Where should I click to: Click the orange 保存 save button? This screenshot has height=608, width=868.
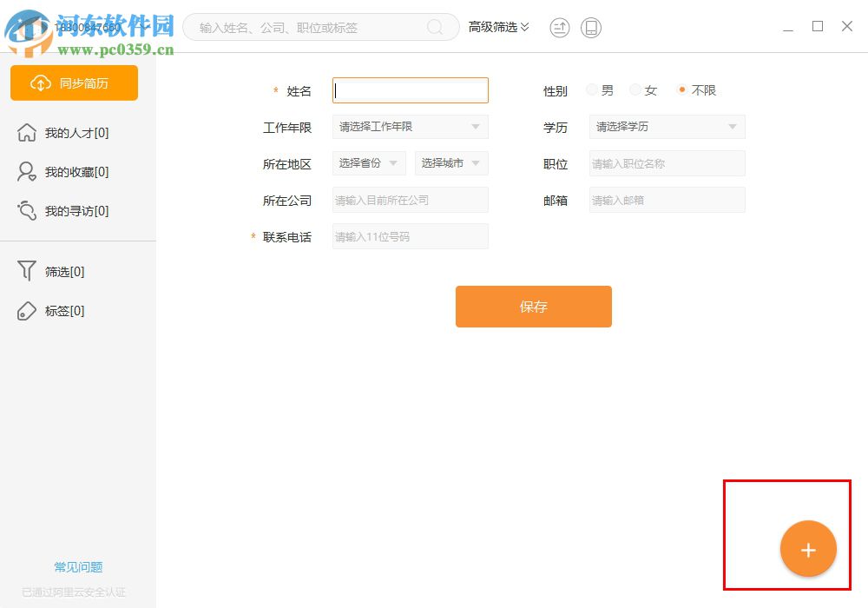[x=533, y=306]
